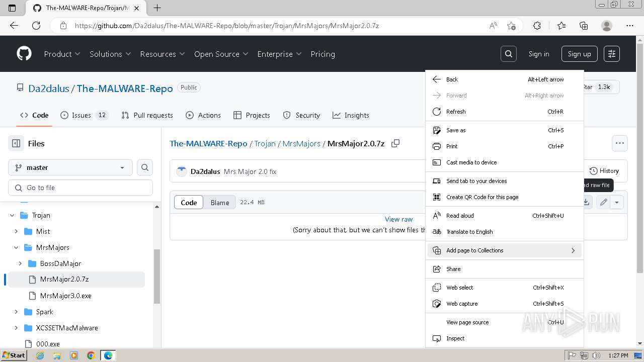Open the tab actions menu icon
This screenshot has height=362, width=644.
(13, 8)
